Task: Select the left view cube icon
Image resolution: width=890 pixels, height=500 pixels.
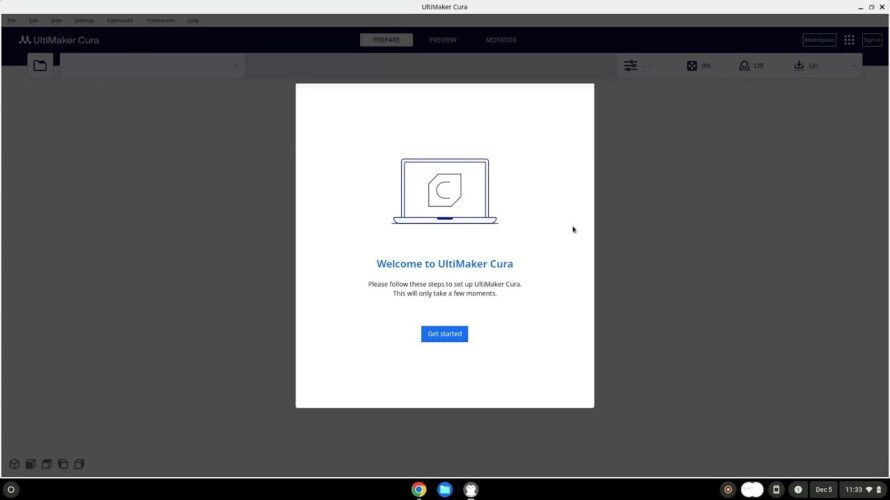Action: (63, 464)
